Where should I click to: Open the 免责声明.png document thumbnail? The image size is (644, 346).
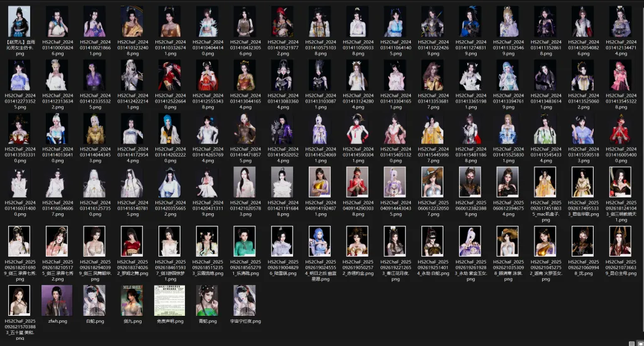click(x=170, y=300)
